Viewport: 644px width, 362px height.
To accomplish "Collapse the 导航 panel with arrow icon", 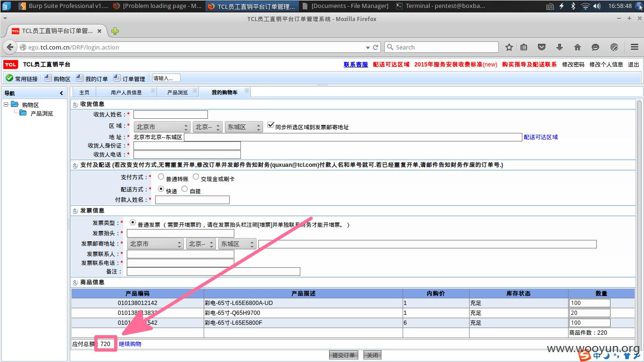I will click(61, 93).
